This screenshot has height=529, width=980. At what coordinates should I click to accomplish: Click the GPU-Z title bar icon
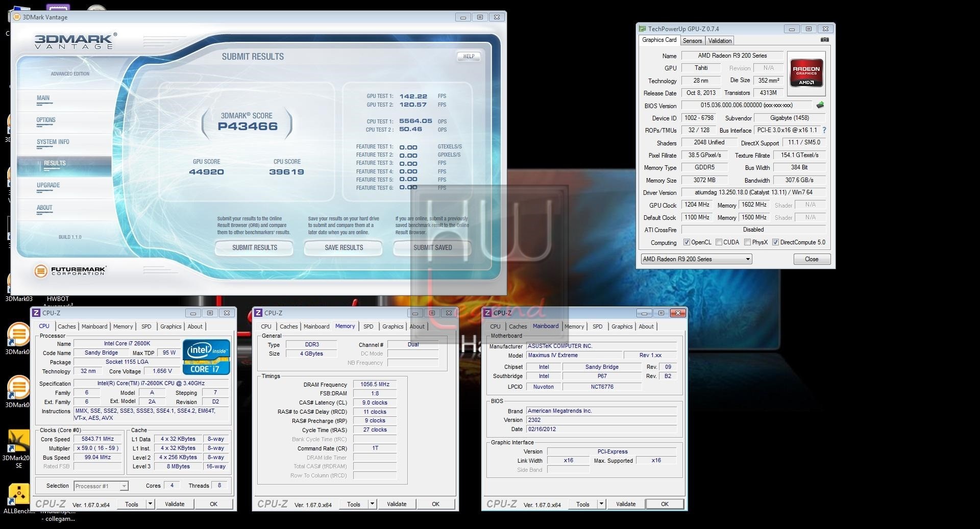click(642, 29)
